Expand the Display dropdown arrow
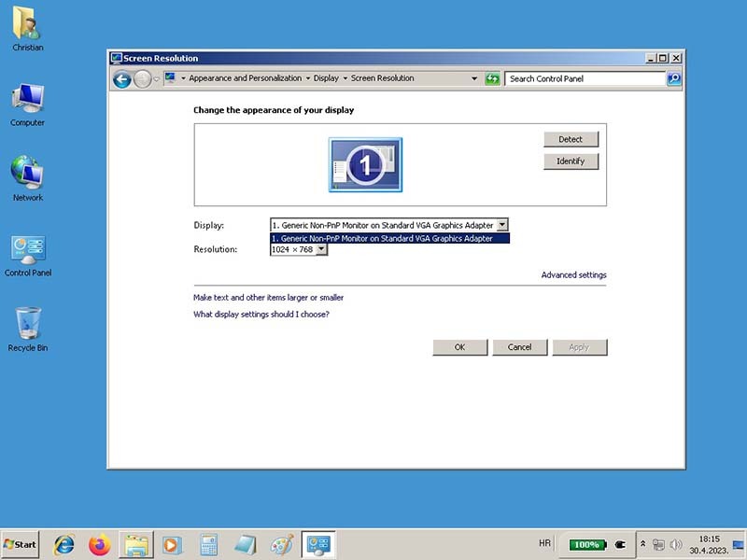Screen dimensions: 747x560 point(502,225)
